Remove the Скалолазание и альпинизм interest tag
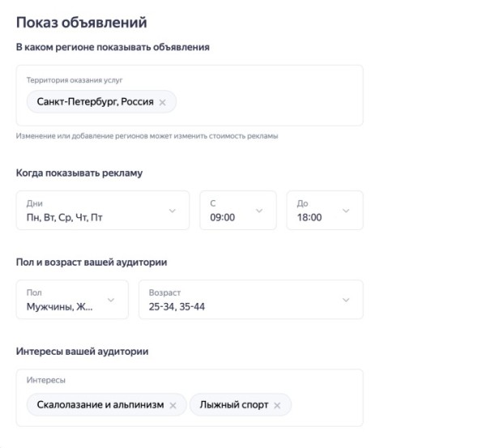The height and width of the screenshot is (448, 486). (x=173, y=405)
